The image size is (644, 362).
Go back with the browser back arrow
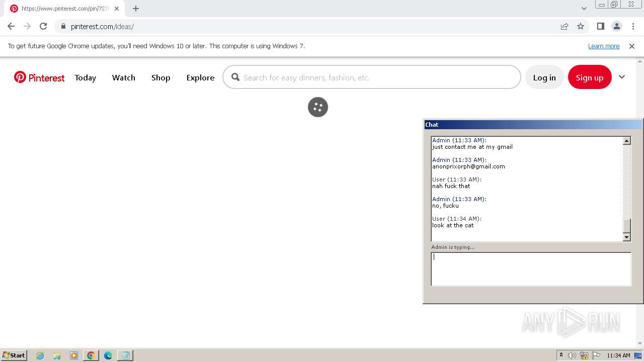(11, 26)
